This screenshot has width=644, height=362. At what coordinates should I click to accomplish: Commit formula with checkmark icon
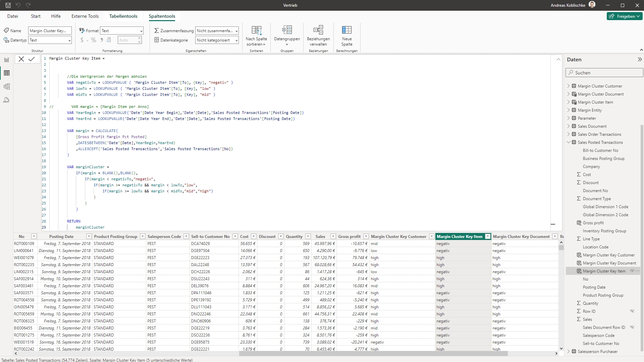[x=32, y=59]
